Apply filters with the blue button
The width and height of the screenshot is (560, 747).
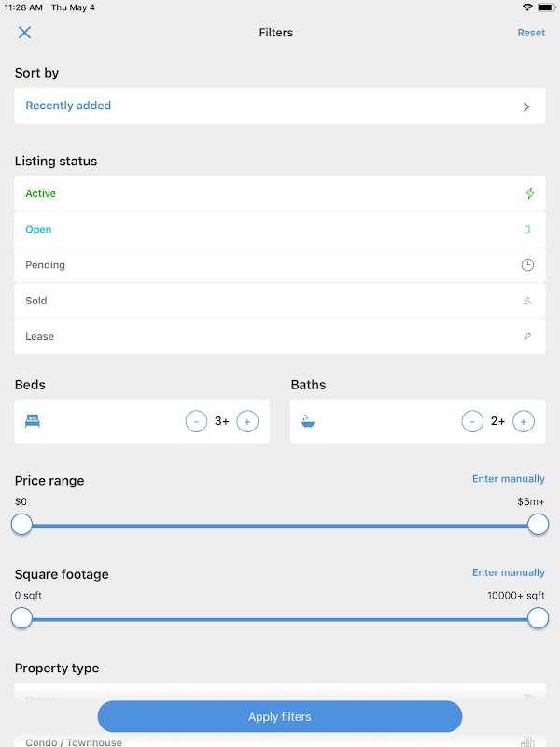[280, 716]
